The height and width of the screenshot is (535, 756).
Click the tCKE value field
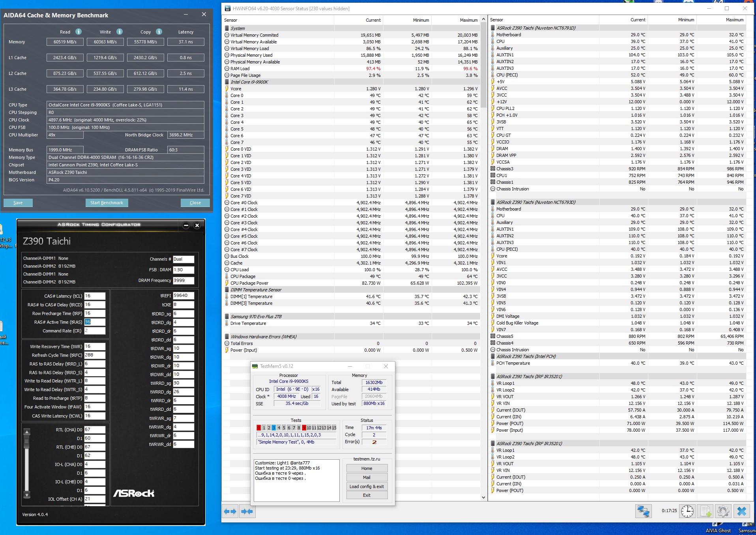(x=183, y=305)
